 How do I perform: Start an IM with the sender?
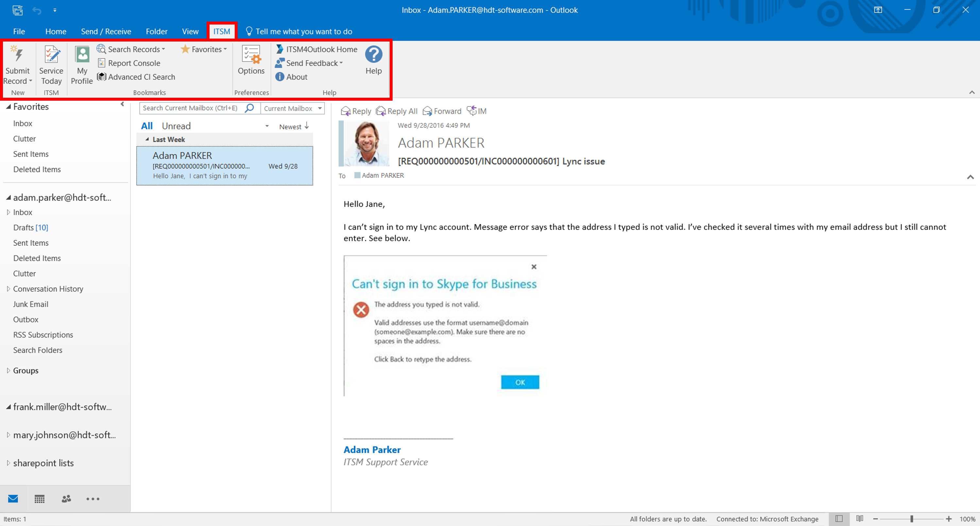[477, 111]
